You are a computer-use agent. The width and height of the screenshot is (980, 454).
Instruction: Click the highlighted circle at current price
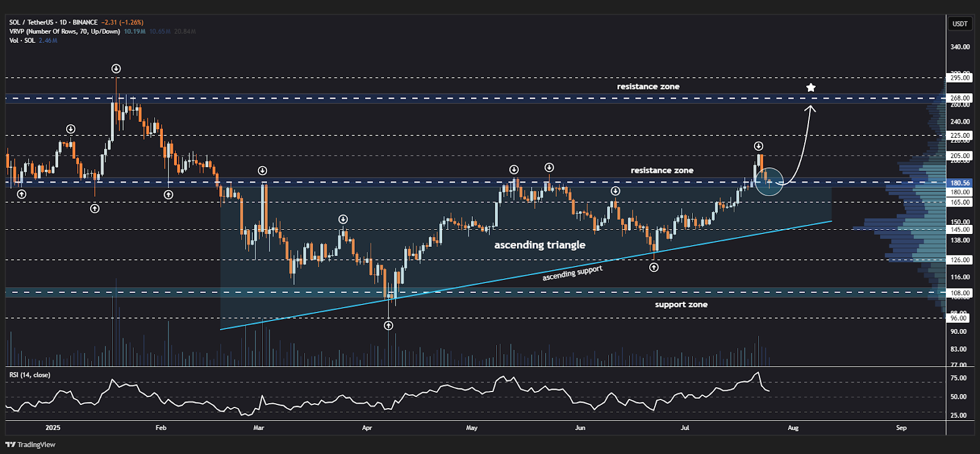point(769,182)
